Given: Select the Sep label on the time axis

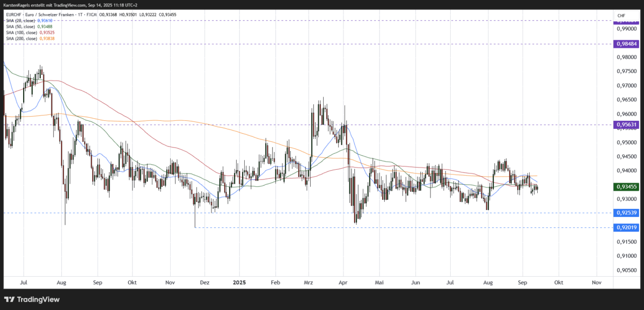Looking at the screenshot, I should (523, 282).
